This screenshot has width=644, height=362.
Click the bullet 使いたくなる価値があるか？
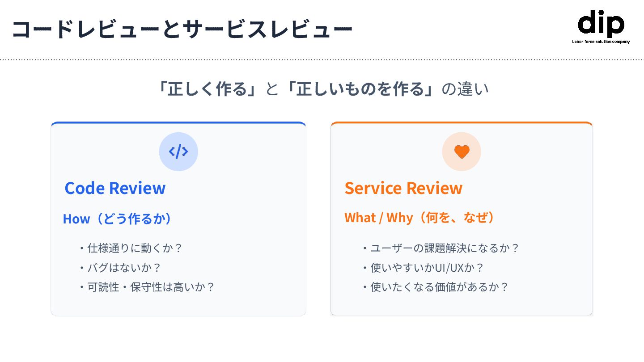click(x=435, y=287)
